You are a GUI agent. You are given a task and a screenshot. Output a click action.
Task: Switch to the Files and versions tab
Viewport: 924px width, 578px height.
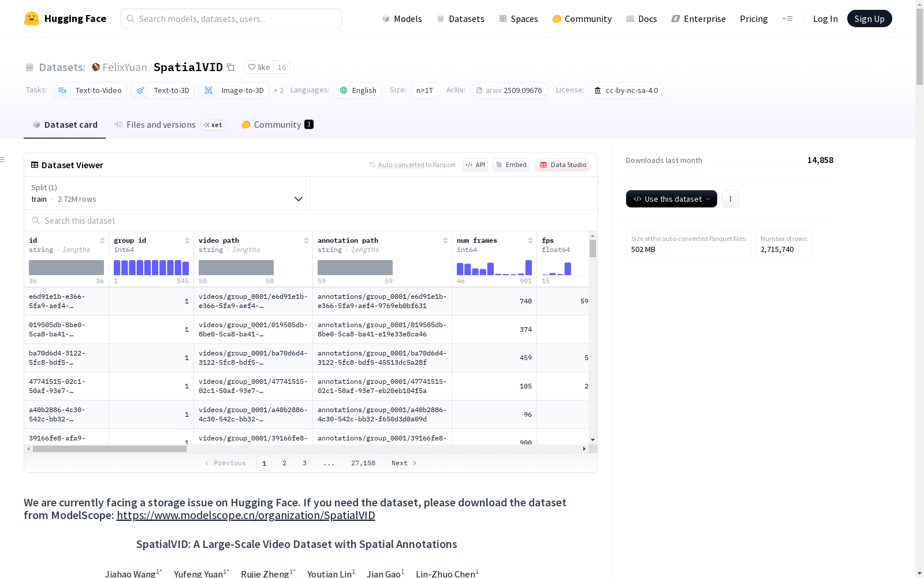tap(169, 124)
